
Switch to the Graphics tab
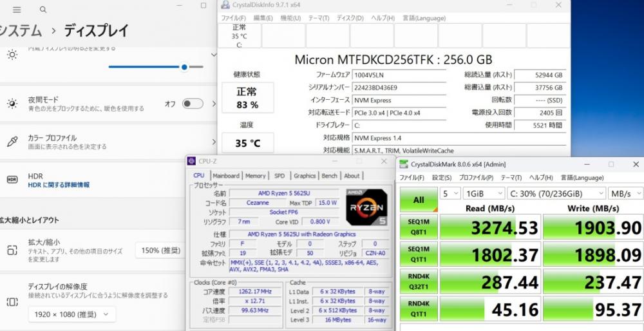305,176
